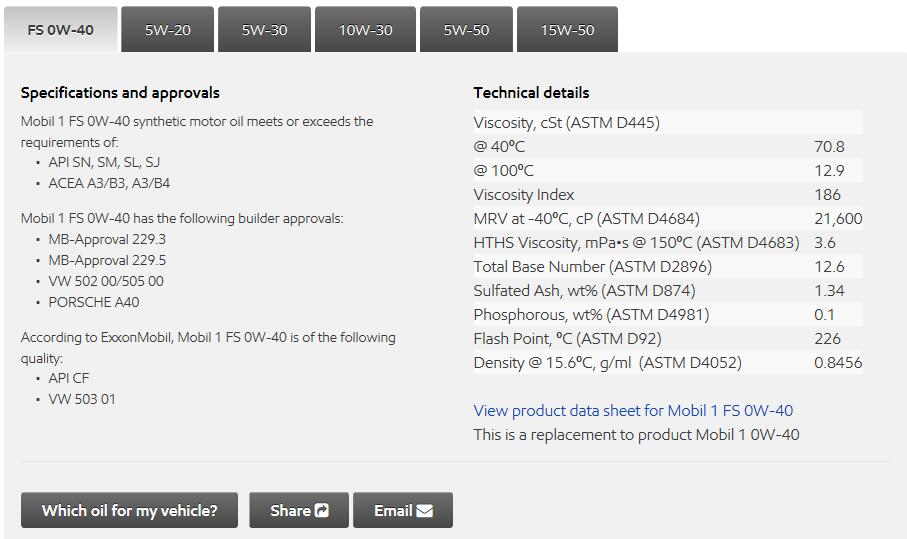Open the 5W-30 tab
Image resolution: width=907 pixels, height=539 pixels.
tap(264, 29)
